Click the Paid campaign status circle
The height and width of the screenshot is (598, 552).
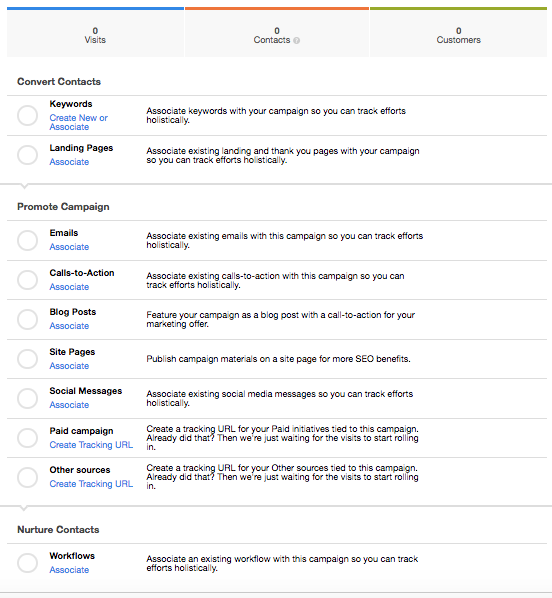click(27, 438)
